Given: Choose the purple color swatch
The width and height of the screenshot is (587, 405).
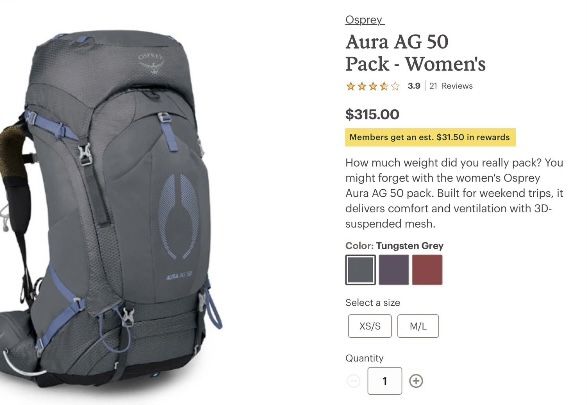Looking at the screenshot, I should pyautogui.click(x=394, y=270).
